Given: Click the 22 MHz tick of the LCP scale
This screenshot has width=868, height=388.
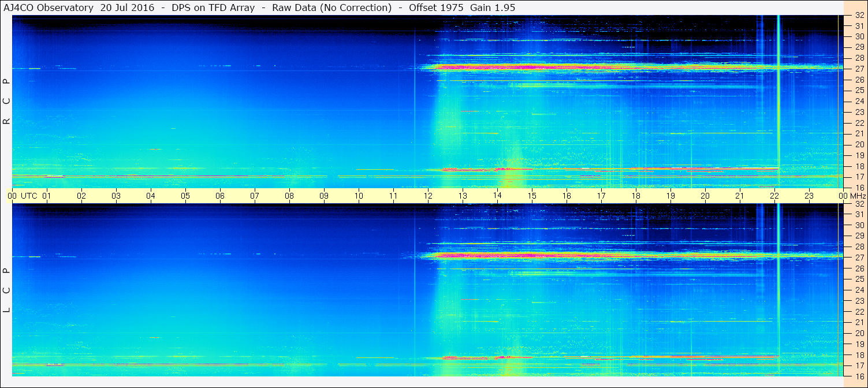Looking at the screenshot, I should click(859, 311).
